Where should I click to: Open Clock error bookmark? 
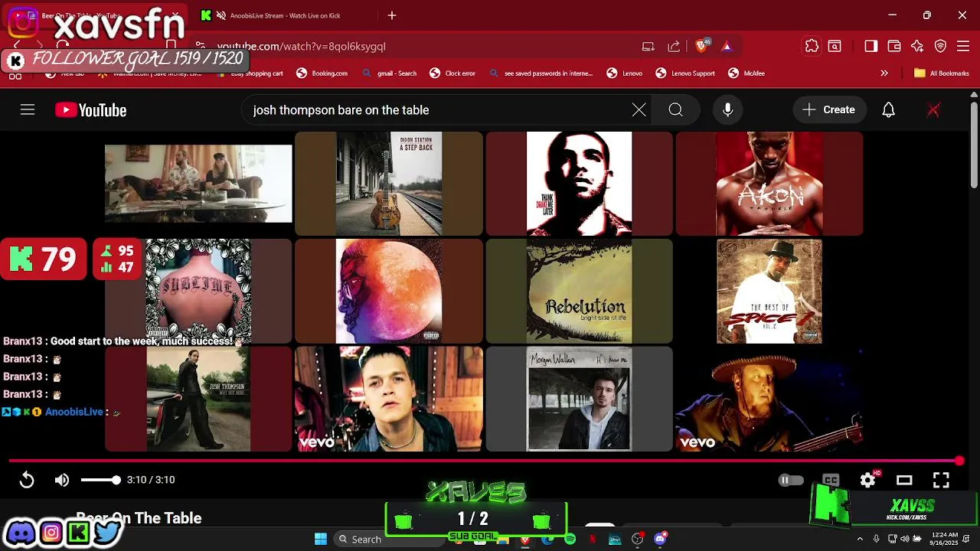[x=452, y=73]
